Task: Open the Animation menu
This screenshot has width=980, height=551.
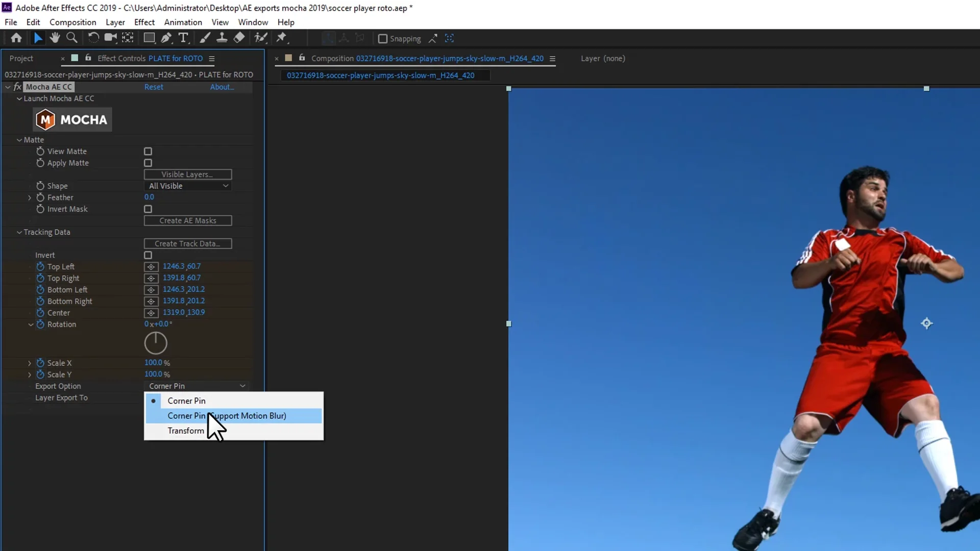Action: (183, 22)
